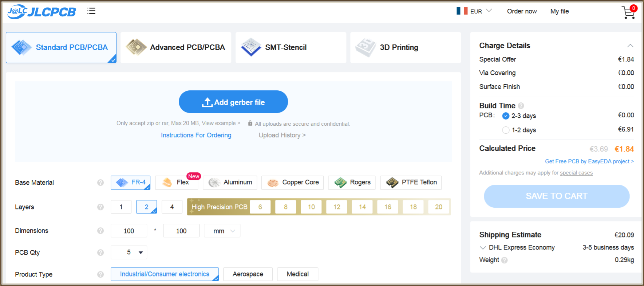Select the 1-2 days build time
Viewport: 644px width, 286px height.
(506, 130)
